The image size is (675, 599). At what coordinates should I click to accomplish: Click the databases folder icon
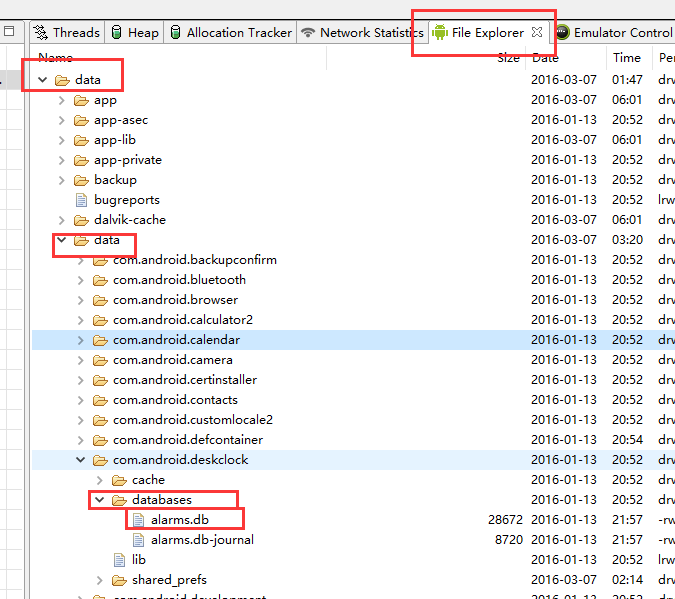[119, 500]
